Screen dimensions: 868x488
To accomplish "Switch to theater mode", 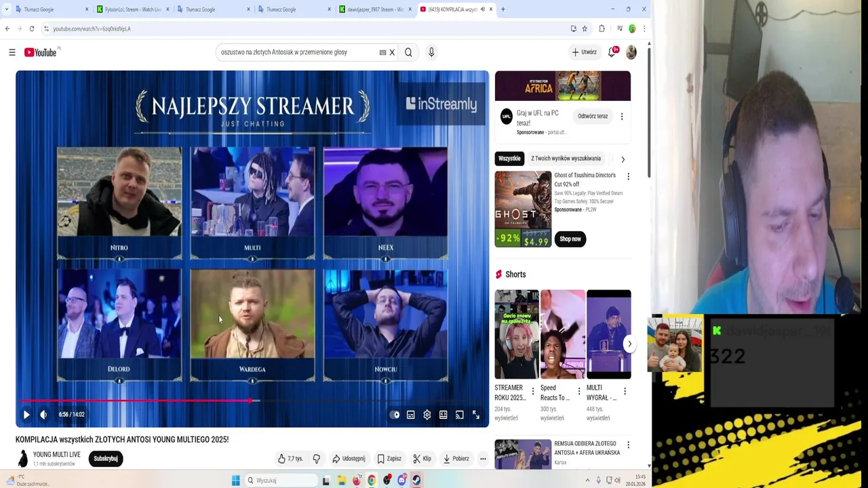I will [443, 415].
